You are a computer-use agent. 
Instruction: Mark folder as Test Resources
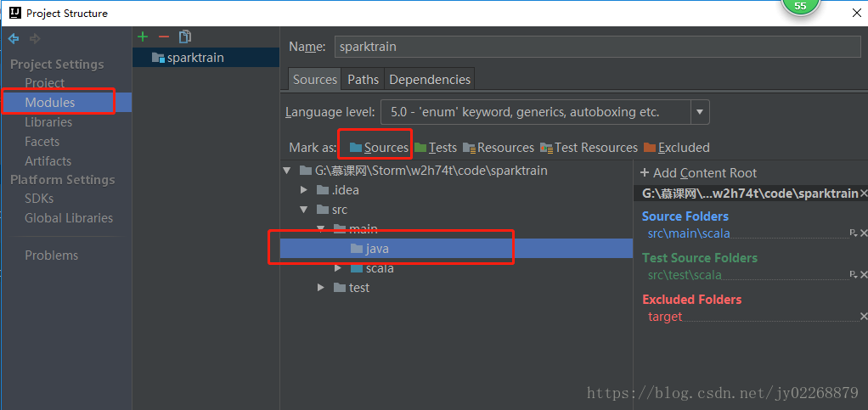click(x=589, y=148)
